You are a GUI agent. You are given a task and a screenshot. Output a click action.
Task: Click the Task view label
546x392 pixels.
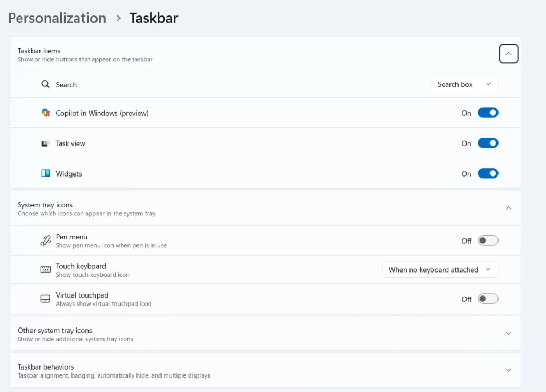pos(70,143)
